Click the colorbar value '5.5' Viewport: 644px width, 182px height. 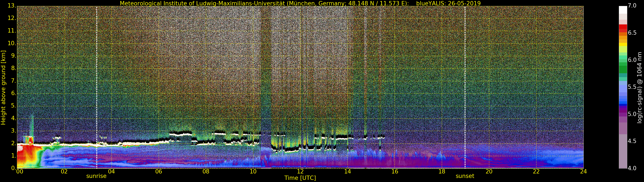[632, 87]
